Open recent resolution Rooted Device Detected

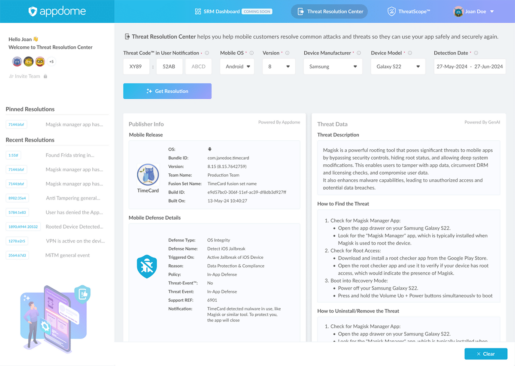[57, 227]
